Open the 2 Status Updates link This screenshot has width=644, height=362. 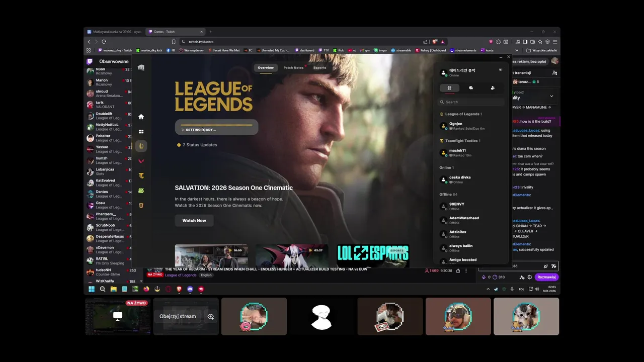197,145
